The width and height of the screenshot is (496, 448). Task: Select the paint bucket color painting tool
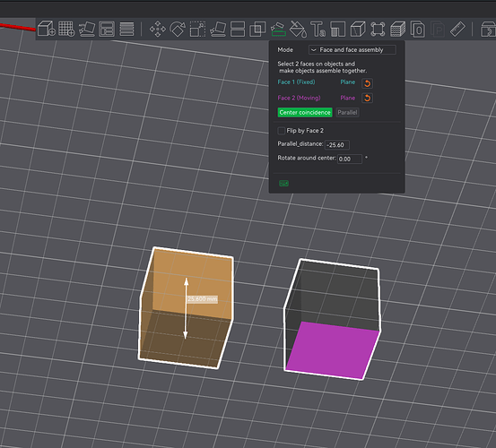point(299,29)
